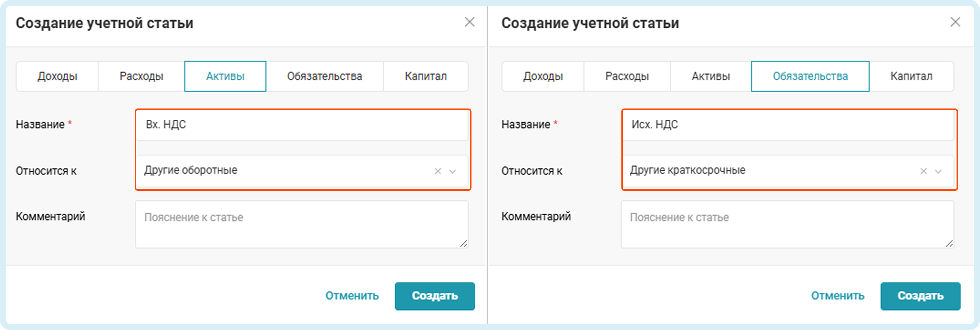This screenshot has width=980, height=330.
Task: Expand the 'Другие краткосрочные' dropdown arrow
Action: click(x=938, y=171)
